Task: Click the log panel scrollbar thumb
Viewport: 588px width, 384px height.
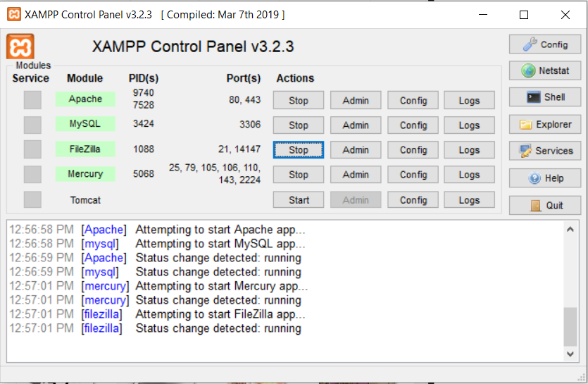Action: tap(570, 326)
